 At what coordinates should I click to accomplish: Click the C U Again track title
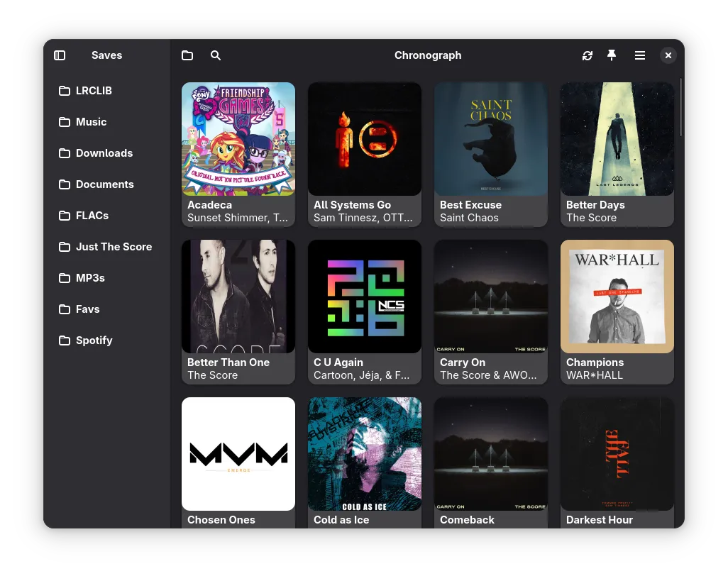(338, 362)
